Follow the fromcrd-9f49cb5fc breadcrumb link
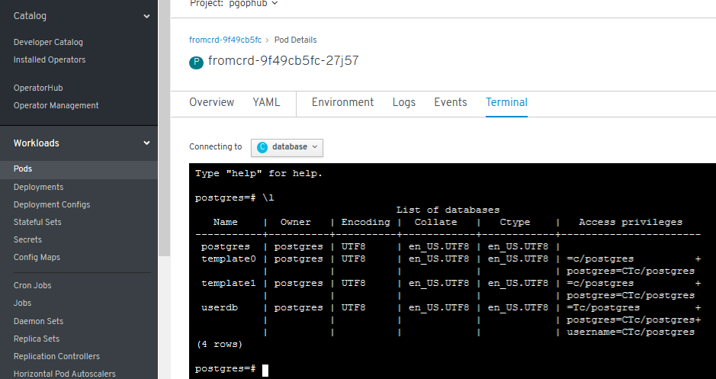The image size is (716, 379). (225, 40)
